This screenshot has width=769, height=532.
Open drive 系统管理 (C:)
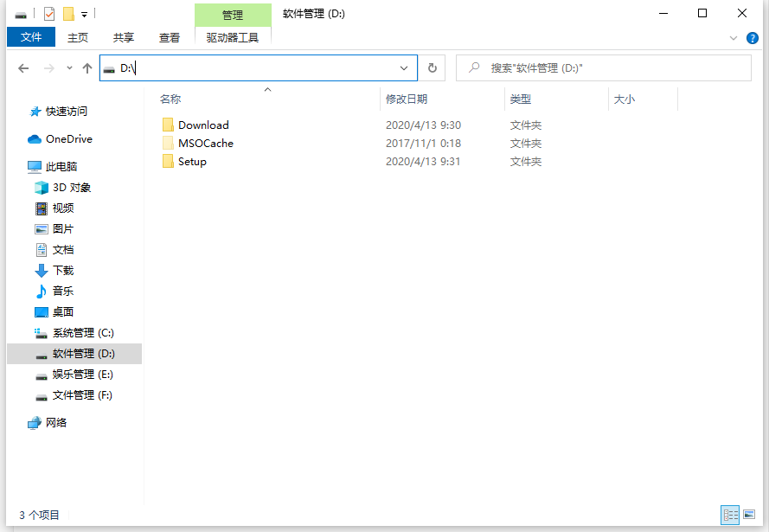click(x=83, y=333)
